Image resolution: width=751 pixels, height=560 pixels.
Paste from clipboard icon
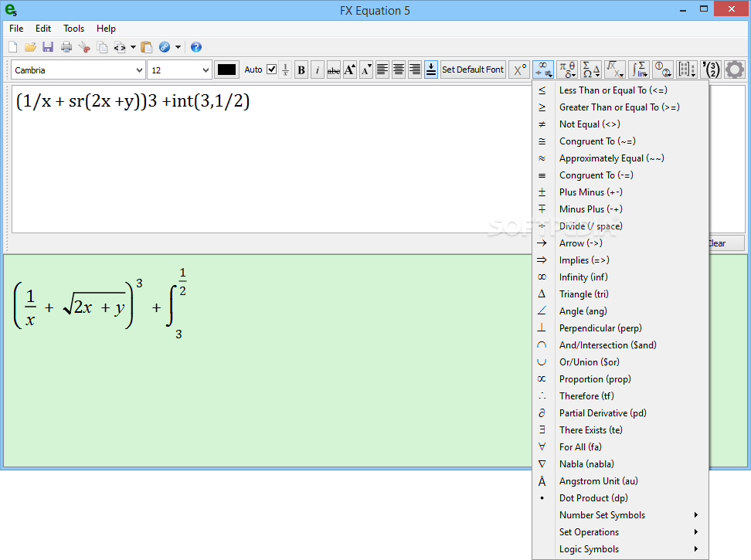click(147, 47)
